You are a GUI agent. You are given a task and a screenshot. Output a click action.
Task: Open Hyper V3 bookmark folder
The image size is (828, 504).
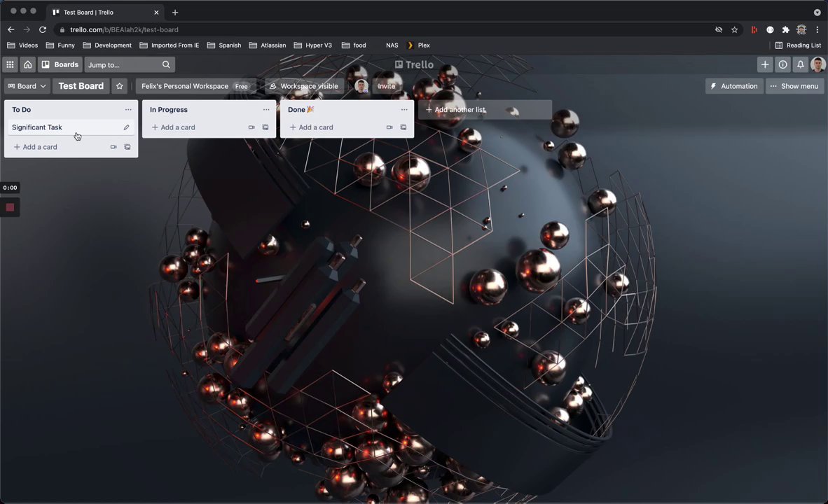(312, 45)
